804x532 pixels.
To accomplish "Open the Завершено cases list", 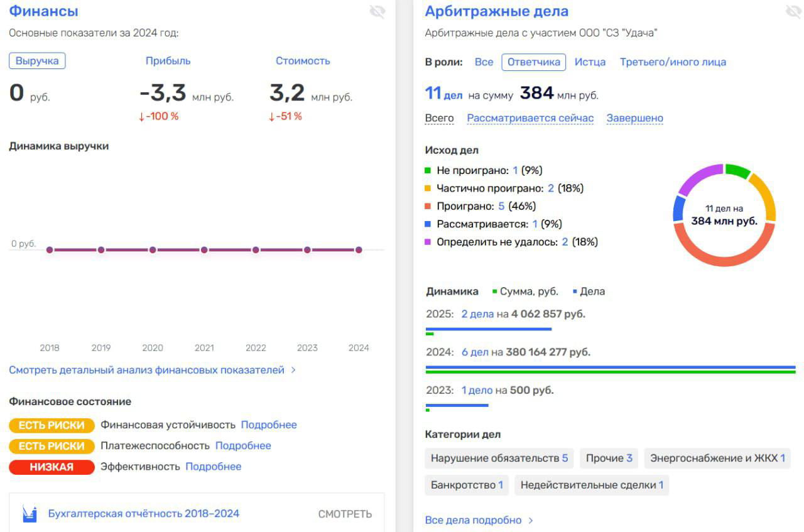I will pyautogui.click(x=635, y=117).
